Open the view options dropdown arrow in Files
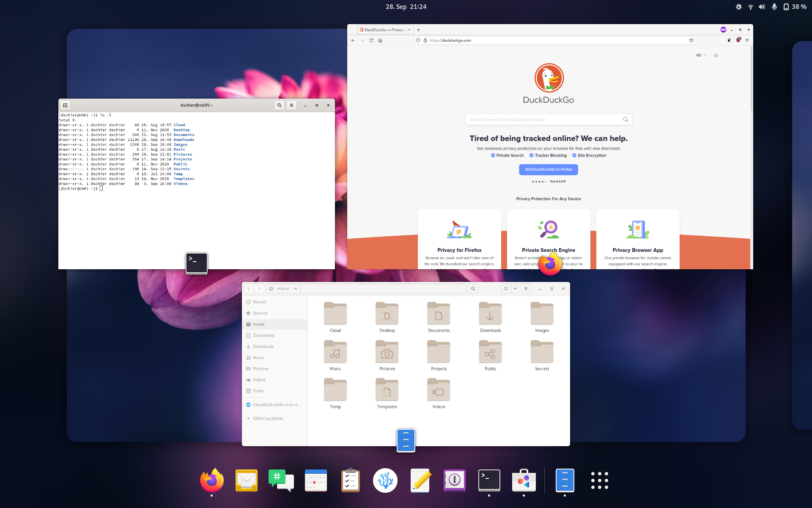812x508 pixels. coord(514,288)
